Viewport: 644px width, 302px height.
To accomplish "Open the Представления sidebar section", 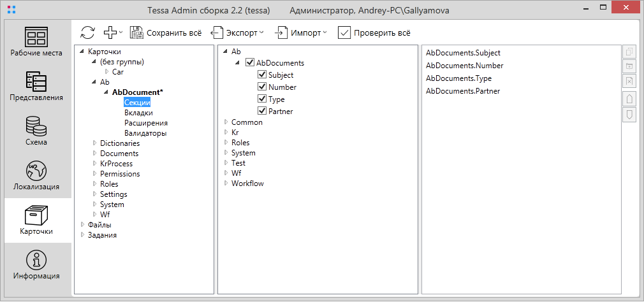I will 36,86.
